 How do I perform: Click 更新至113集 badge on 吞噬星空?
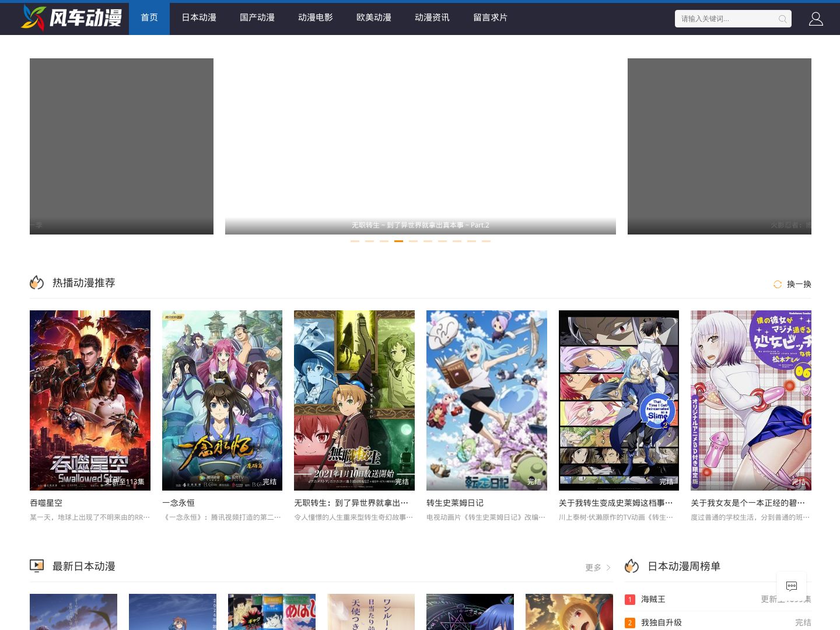coord(125,482)
